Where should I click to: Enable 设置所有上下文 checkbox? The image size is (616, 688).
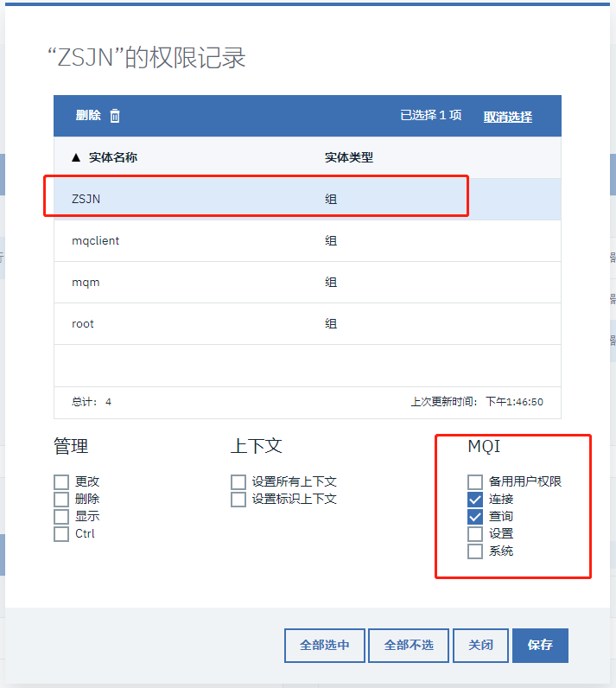pos(238,481)
